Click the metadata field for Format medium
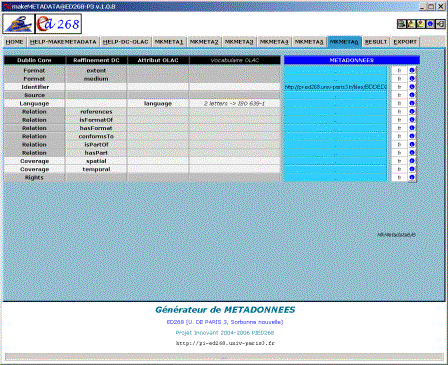 point(335,79)
